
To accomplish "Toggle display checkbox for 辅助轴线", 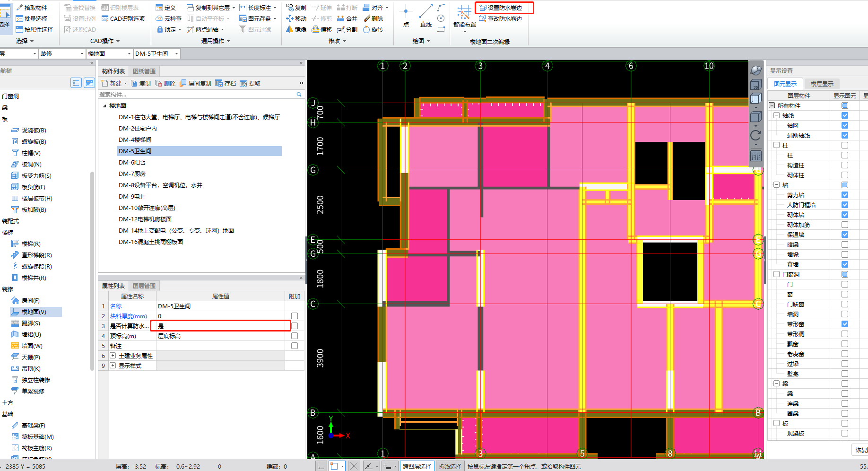I will point(845,135).
